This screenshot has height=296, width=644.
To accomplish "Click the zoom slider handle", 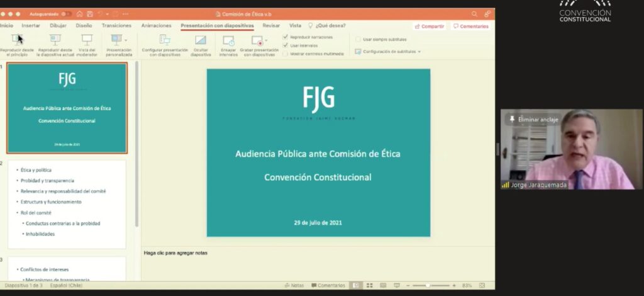I will [x=428, y=285].
